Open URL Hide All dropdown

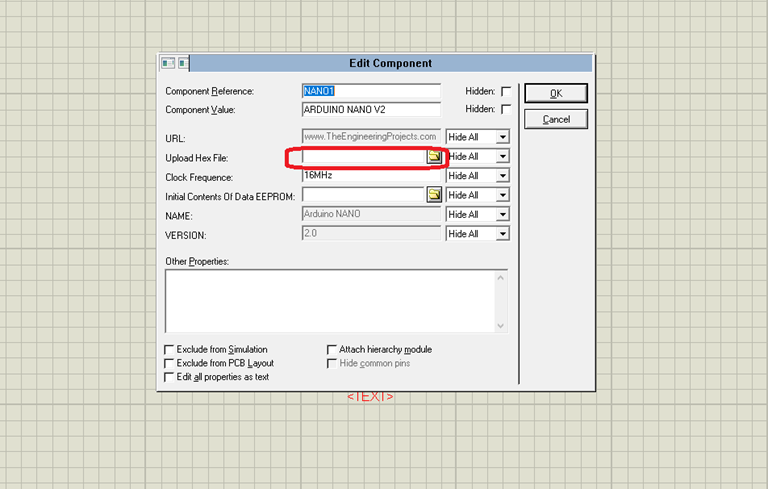502,137
